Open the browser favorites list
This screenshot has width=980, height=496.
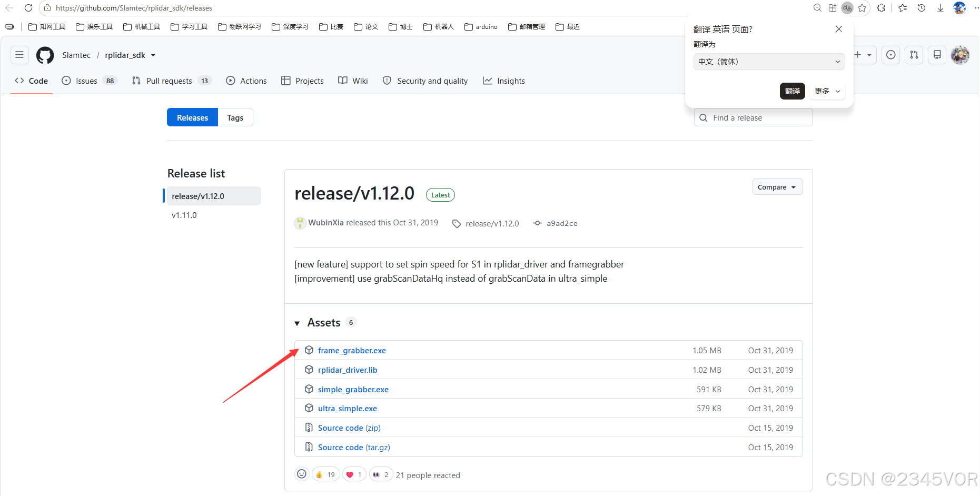pyautogui.click(x=903, y=8)
